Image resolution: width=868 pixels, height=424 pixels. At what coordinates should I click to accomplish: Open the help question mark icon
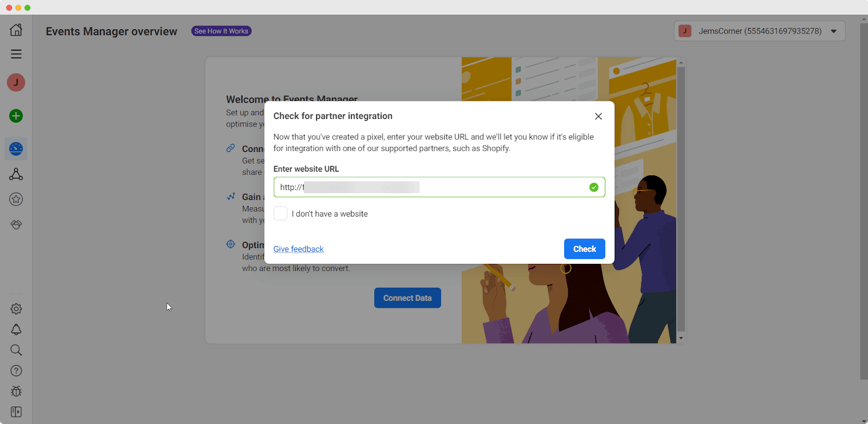[x=16, y=371]
